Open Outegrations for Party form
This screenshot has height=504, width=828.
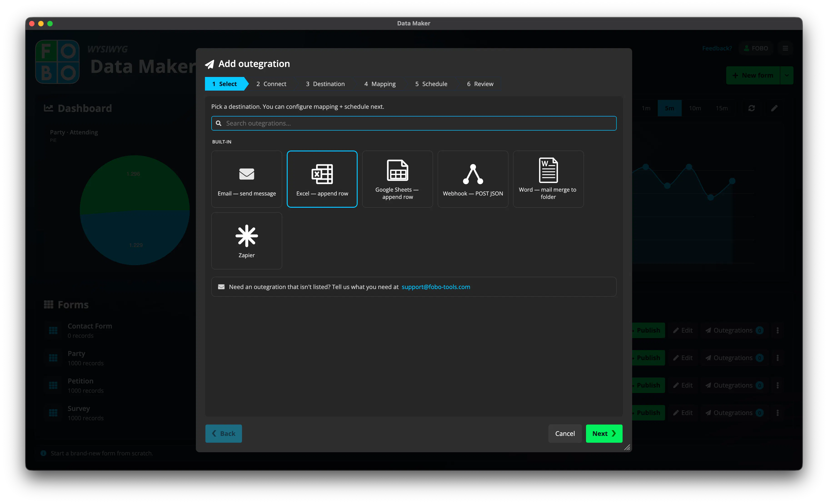[734, 358]
